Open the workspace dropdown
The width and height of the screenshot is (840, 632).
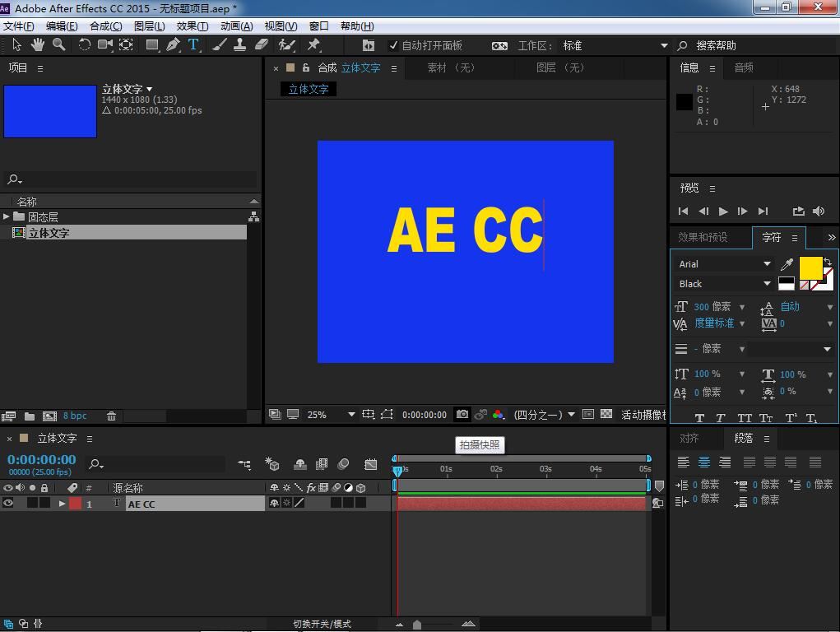pyautogui.click(x=664, y=45)
